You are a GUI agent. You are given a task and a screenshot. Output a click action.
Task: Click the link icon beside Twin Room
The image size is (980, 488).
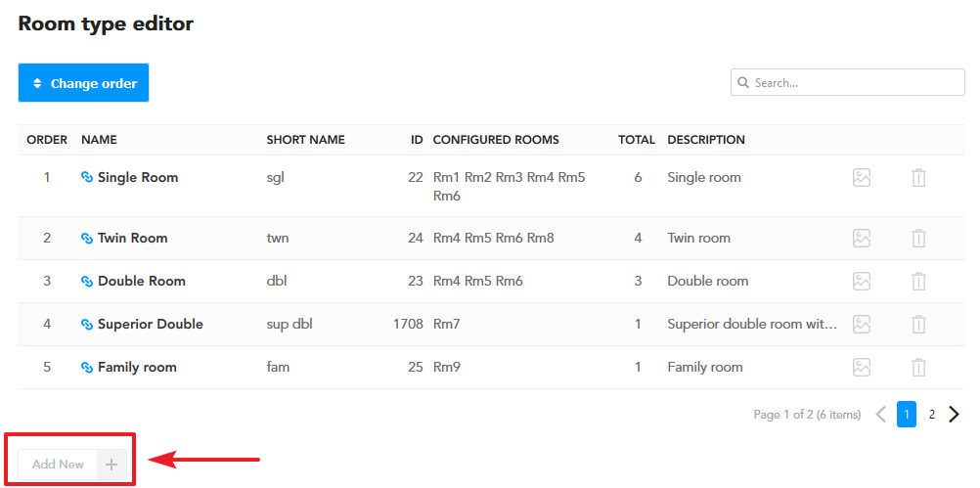87,238
